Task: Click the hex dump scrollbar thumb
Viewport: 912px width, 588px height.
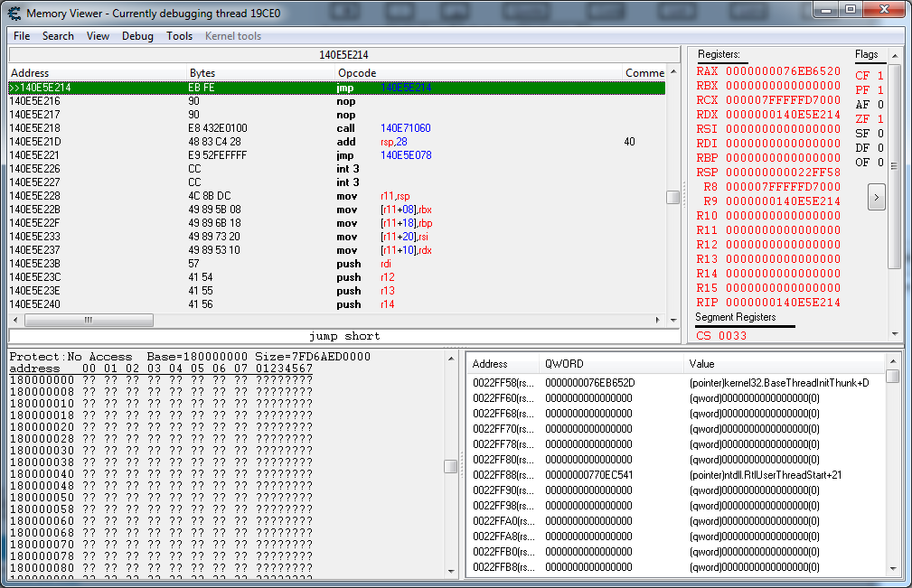Action: coord(450,467)
